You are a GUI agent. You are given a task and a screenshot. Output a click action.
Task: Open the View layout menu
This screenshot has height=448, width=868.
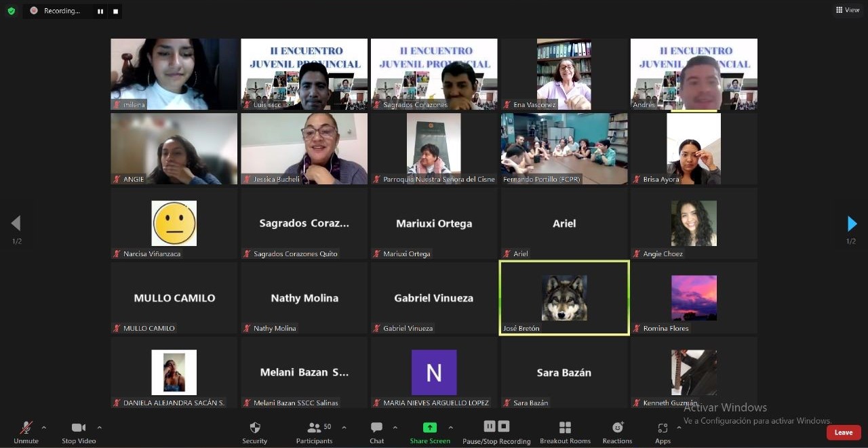[x=848, y=10]
